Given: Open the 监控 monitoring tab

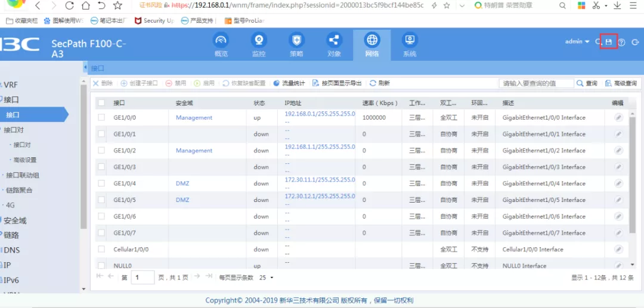Looking at the screenshot, I should 259,45.
